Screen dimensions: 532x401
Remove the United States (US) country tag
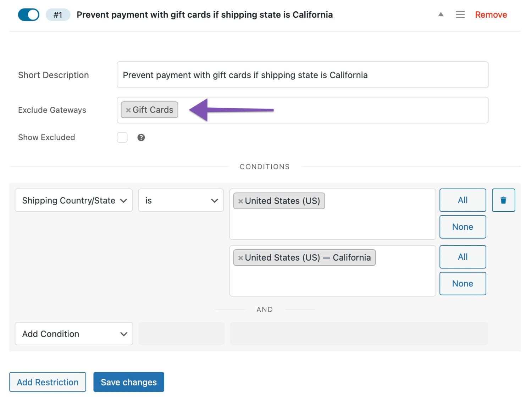[241, 201]
